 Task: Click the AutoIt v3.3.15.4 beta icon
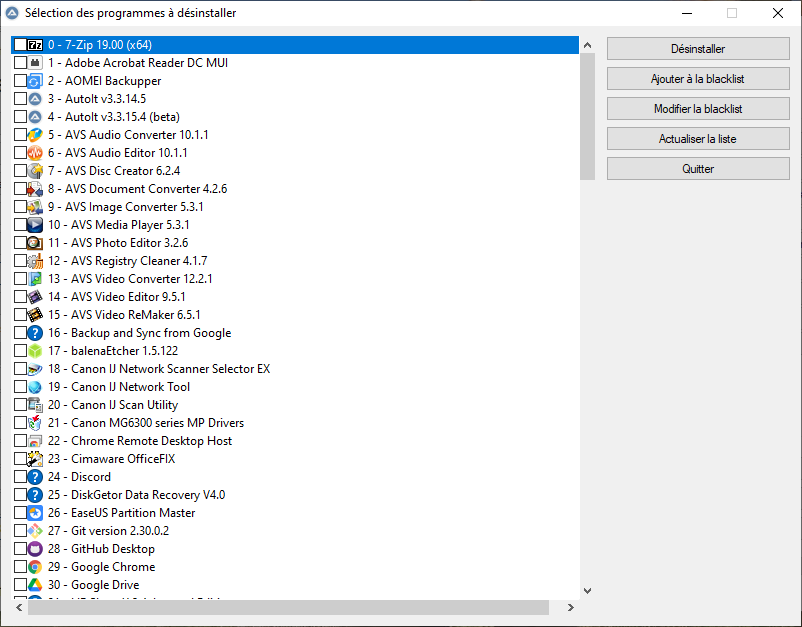click(x=35, y=117)
